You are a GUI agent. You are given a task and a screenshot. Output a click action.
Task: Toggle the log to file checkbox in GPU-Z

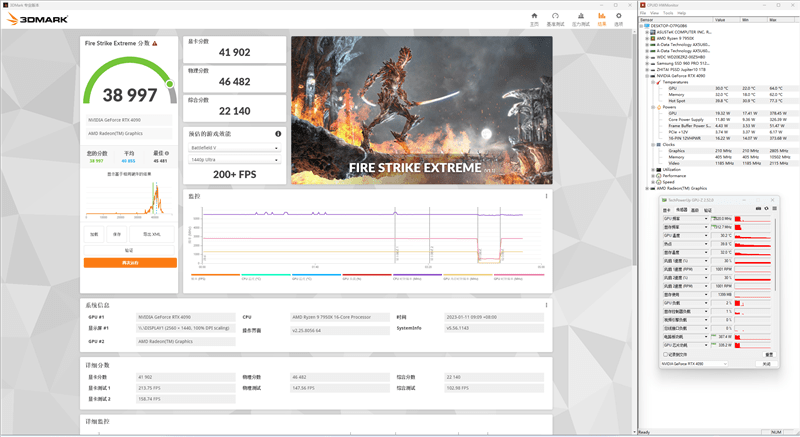click(x=665, y=354)
